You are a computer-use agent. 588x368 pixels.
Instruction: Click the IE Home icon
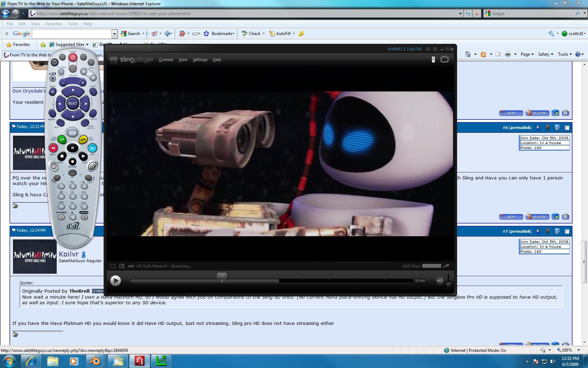(468, 54)
